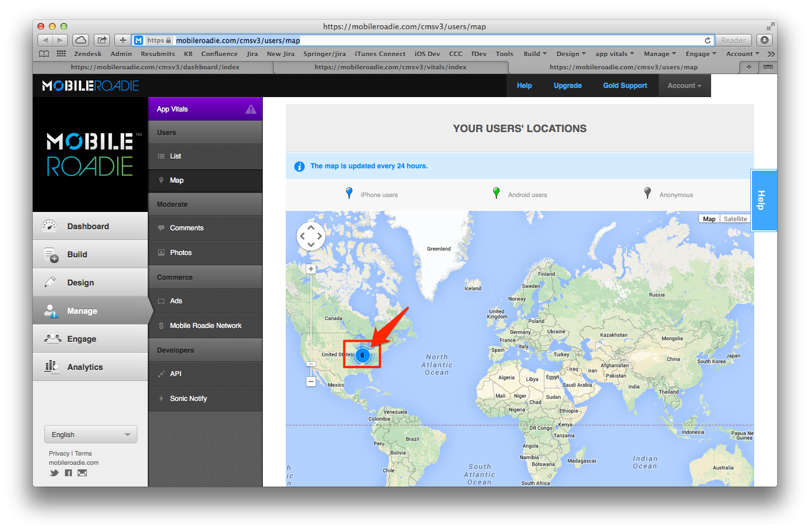Click the App Vitals warning triangle icon
The width and height of the screenshot is (810, 532).
(251, 109)
